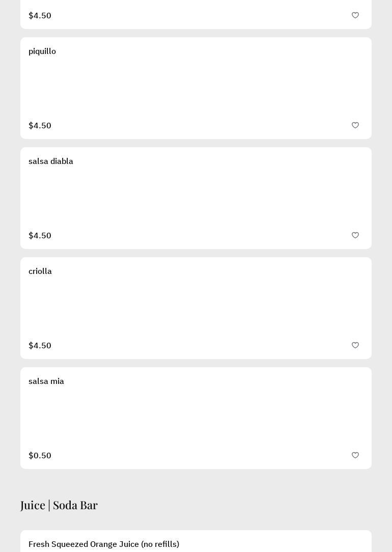
Task: Click the blank middle of salsa mia card
Action: click(196, 418)
